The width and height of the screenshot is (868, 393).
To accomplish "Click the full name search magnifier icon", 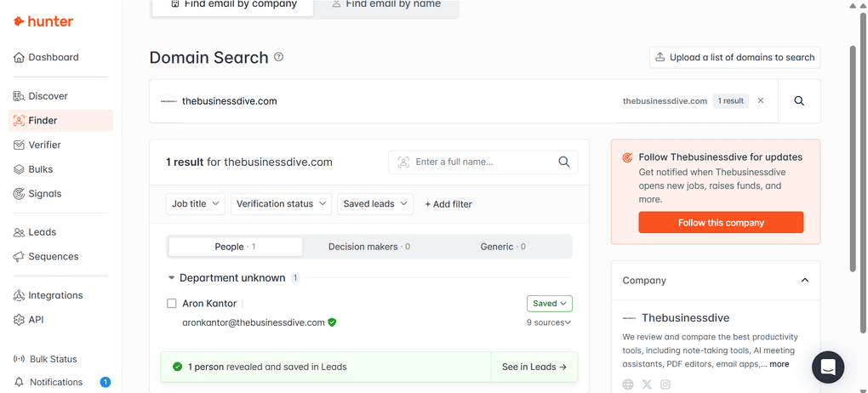I will pyautogui.click(x=563, y=162).
